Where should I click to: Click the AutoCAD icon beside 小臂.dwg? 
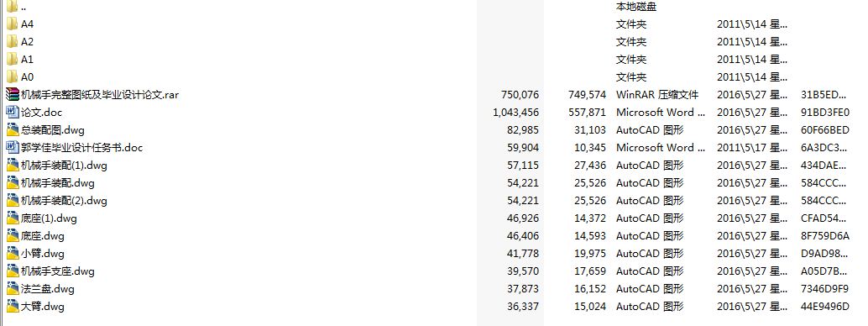point(13,254)
